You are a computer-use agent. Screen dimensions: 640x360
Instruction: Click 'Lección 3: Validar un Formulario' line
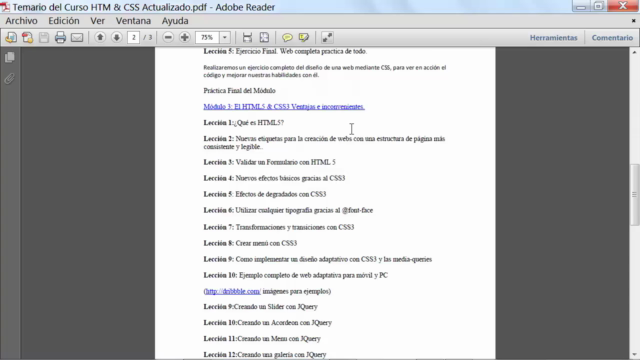tap(269, 162)
